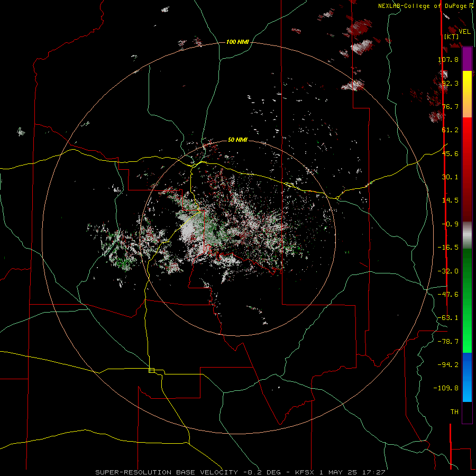Image resolution: width=476 pixels, height=476 pixels.
Task: Click the TH threshold label
Action: pos(454,412)
